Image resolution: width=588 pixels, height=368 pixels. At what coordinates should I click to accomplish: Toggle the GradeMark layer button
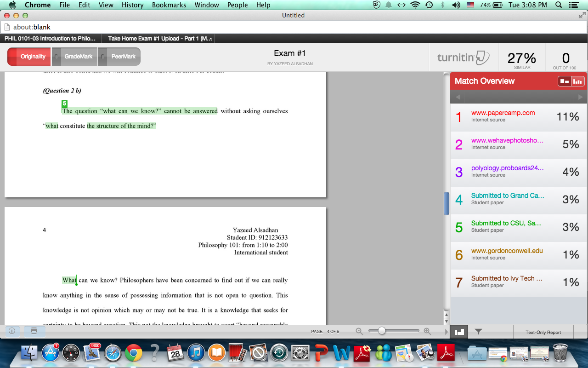(74, 57)
